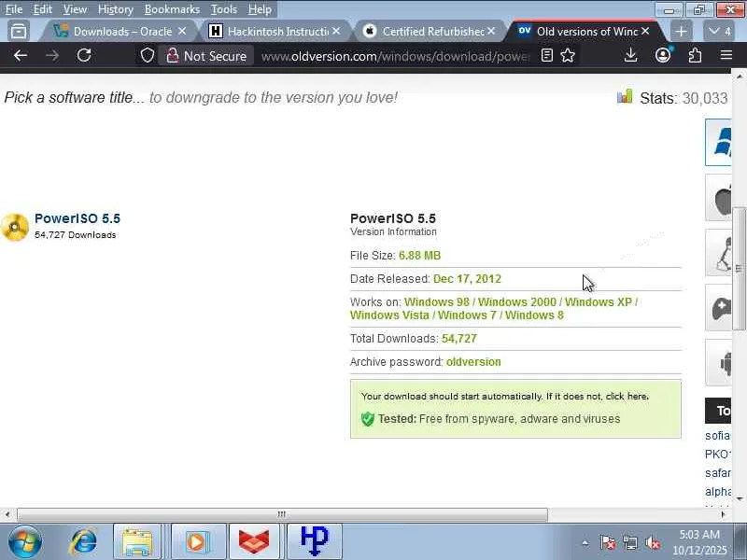Viewport: 747px width, 560px height.
Task: Close the Old versions of Windows tab
Action: point(645,31)
